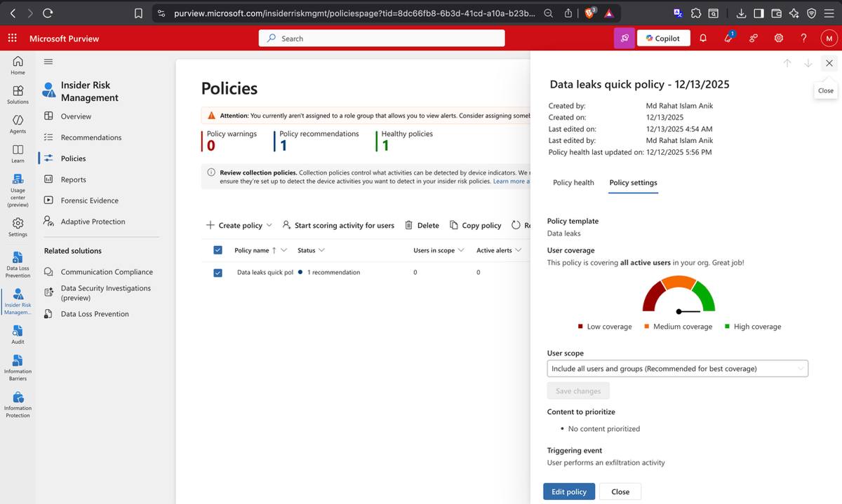The height and width of the screenshot is (504, 842).
Task: Open Data Security Investigations (preview)
Action: [105, 292]
